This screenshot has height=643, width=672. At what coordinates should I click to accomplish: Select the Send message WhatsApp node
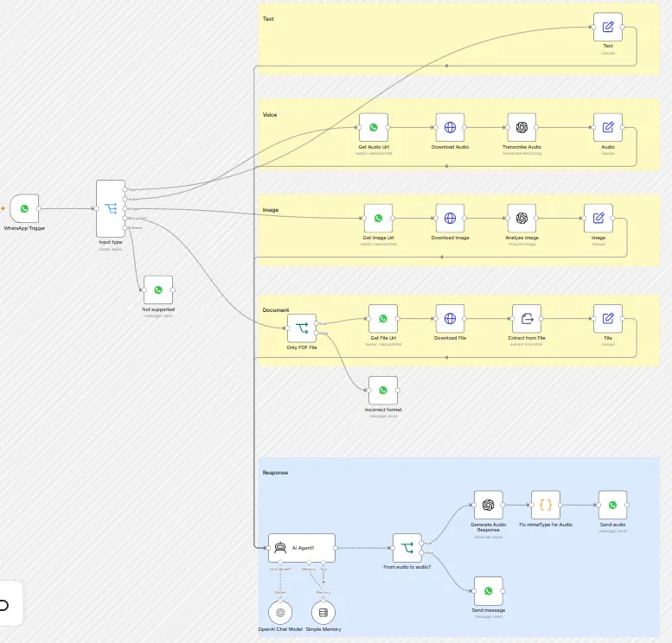[x=488, y=591]
